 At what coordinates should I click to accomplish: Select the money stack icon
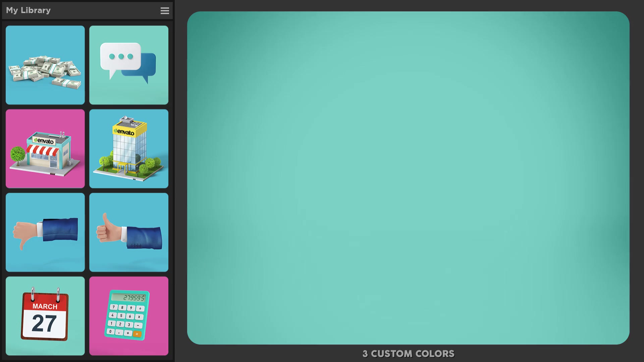(x=45, y=65)
